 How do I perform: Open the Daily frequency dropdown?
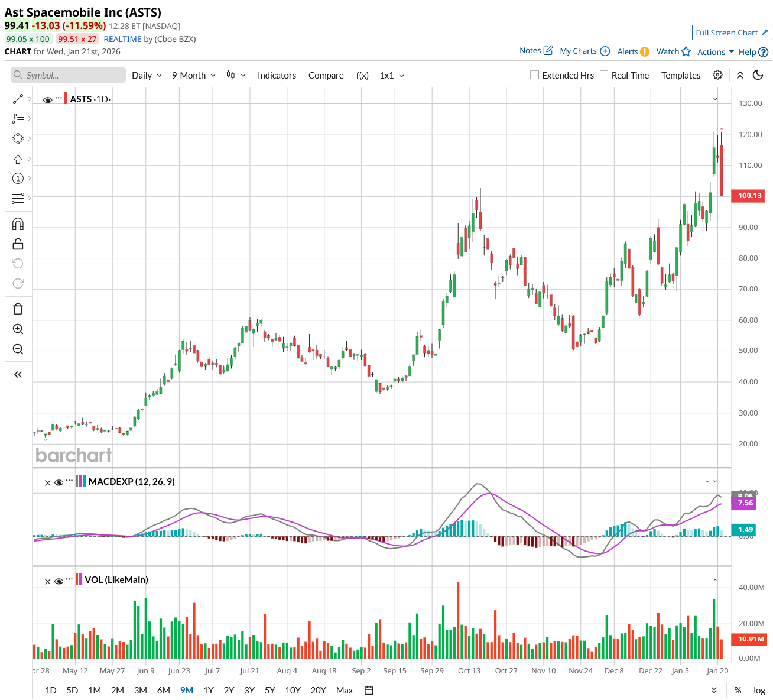pyautogui.click(x=147, y=75)
